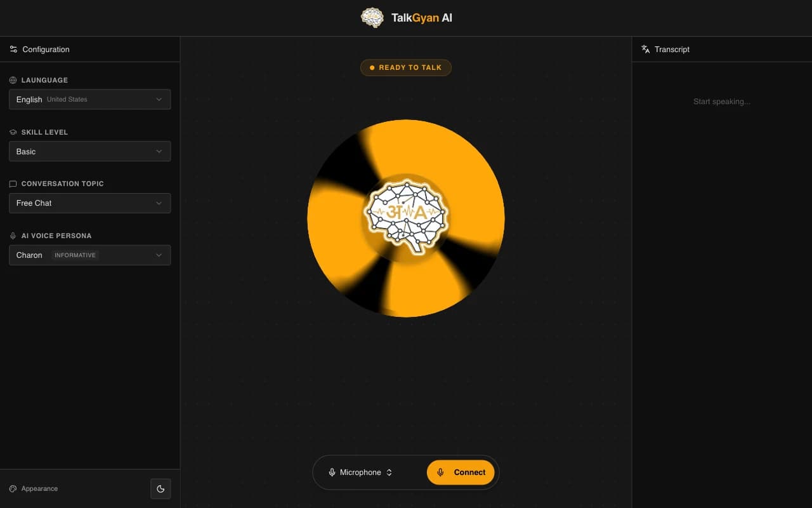Click the Appearance palette icon
812x508 pixels.
[13, 489]
